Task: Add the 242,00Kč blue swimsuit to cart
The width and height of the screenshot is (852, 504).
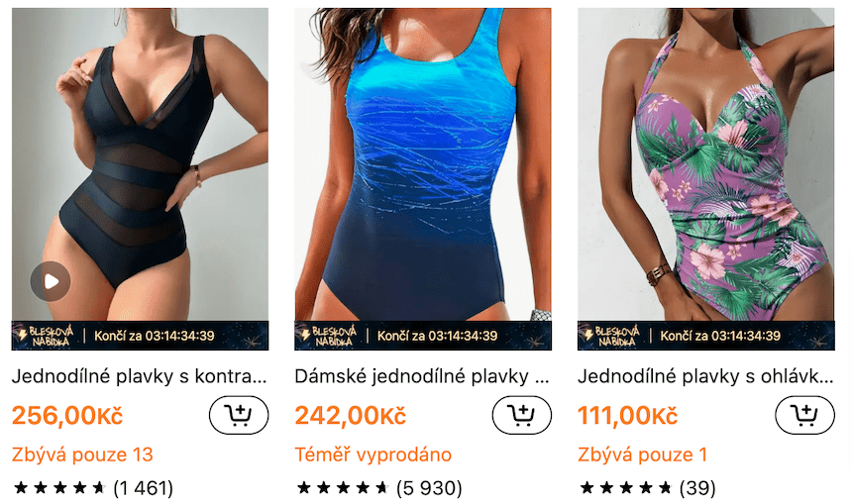Action: coord(522,415)
